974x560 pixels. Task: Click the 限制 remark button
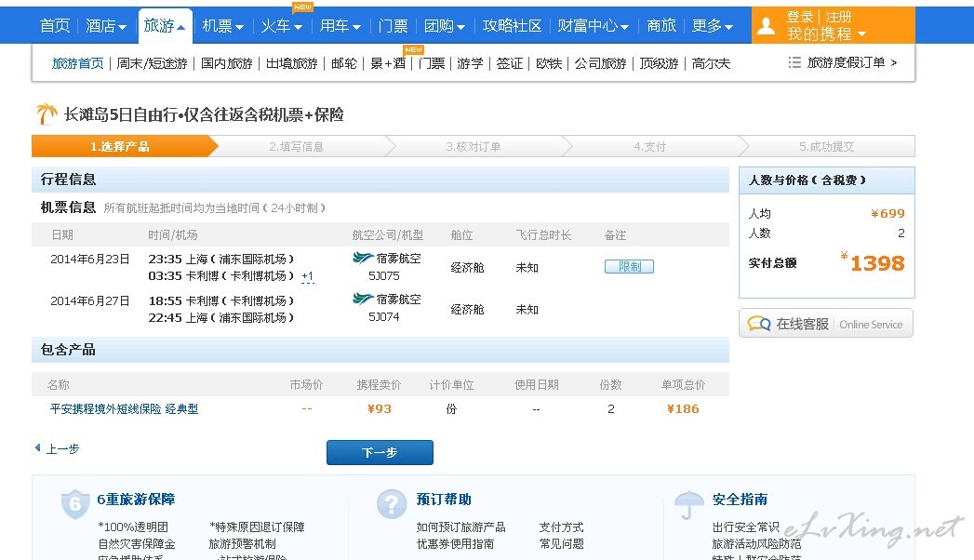629,266
